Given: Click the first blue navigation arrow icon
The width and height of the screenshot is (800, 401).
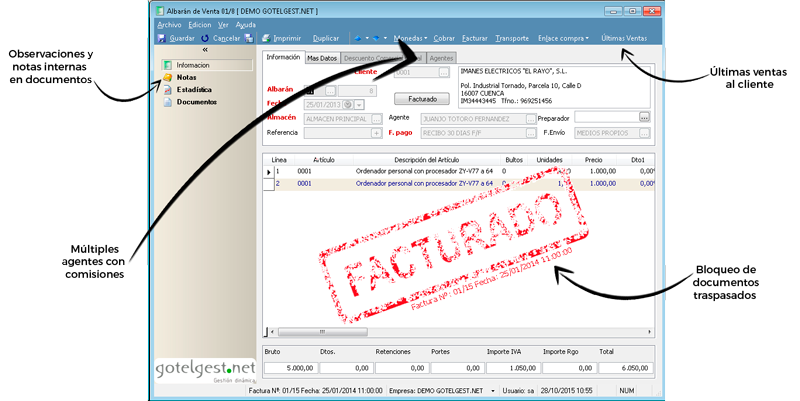Looking at the screenshot, I should point(358,38).
